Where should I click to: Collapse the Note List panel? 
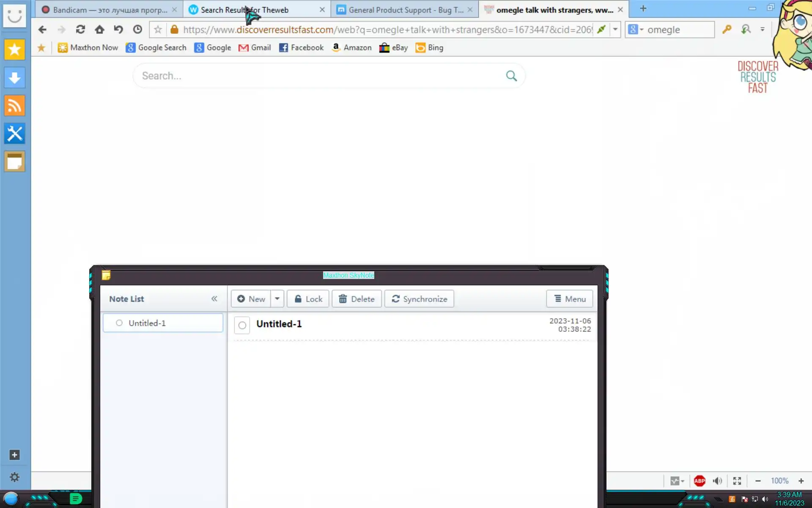click(214, 299)
